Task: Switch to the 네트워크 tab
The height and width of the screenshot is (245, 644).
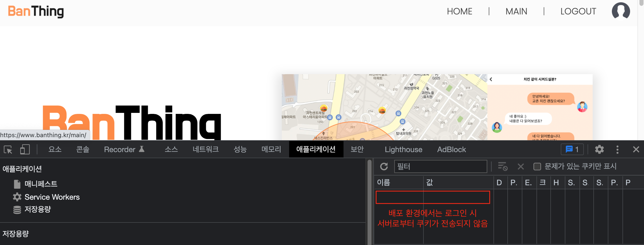Action: coord(206,150)
